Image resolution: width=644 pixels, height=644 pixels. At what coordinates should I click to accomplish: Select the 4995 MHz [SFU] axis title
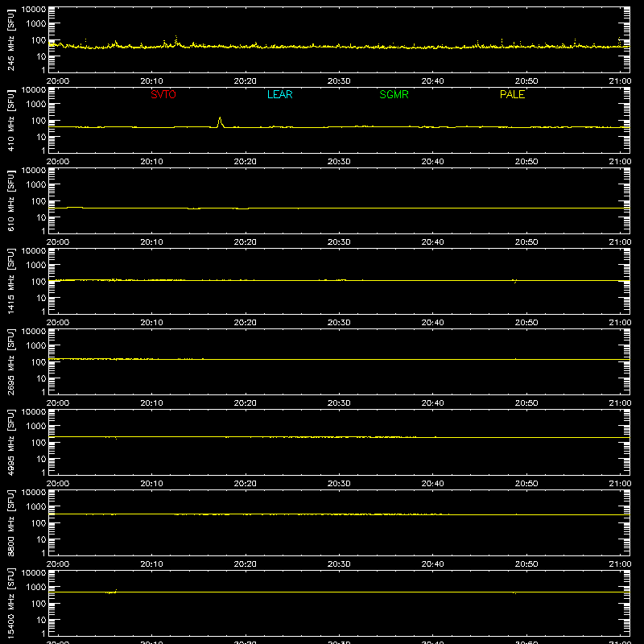[x=11, y=443]
